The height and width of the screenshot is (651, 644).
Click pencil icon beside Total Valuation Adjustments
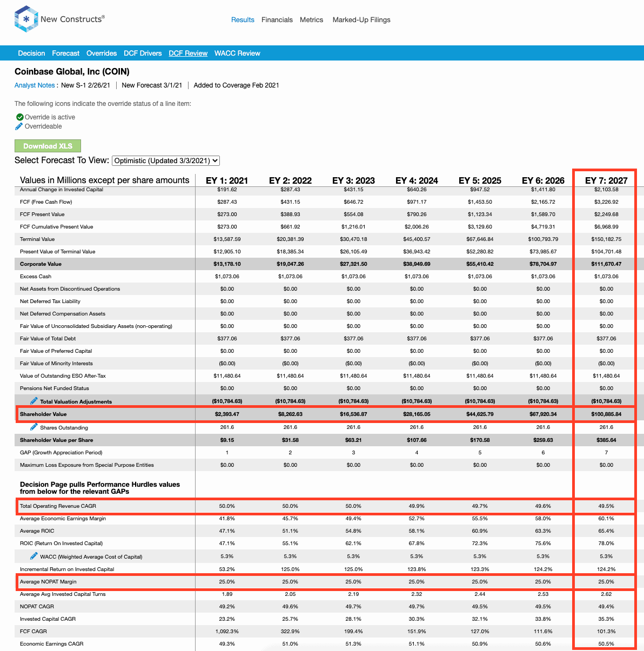tap(34, 401)
